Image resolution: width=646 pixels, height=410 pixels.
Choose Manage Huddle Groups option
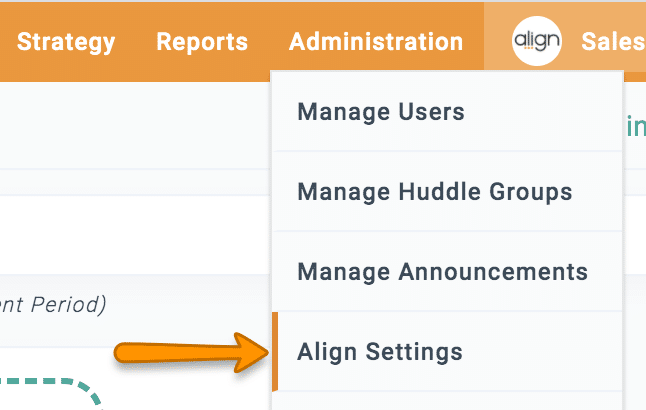tap(435, 191)
